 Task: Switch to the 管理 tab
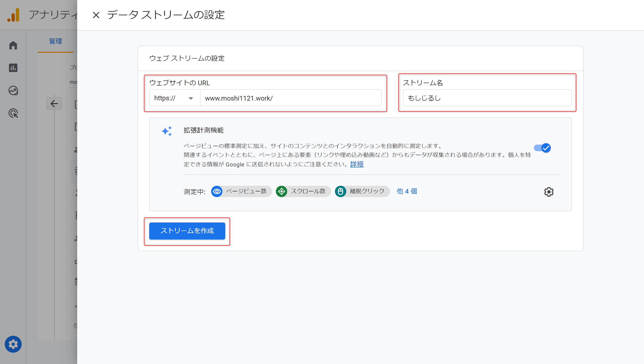tap(55, 41)
